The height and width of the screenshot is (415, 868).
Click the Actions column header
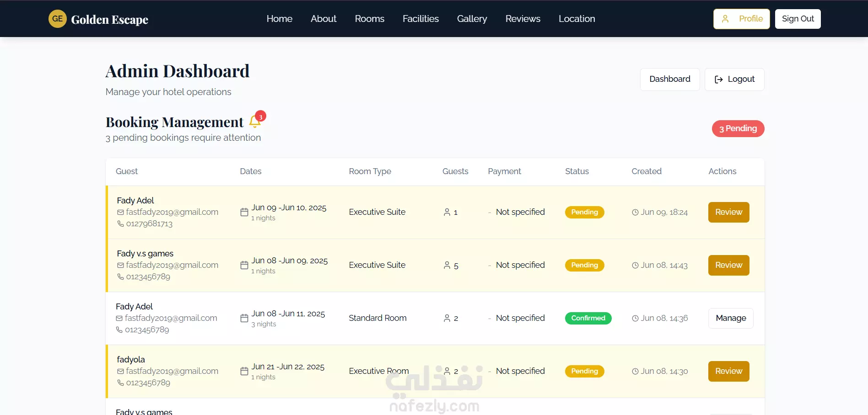pos(722,171)
